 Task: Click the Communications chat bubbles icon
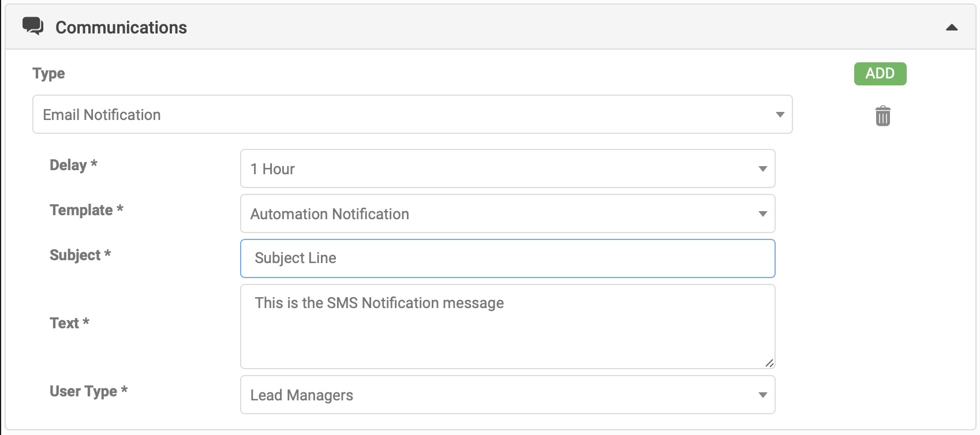33,27
